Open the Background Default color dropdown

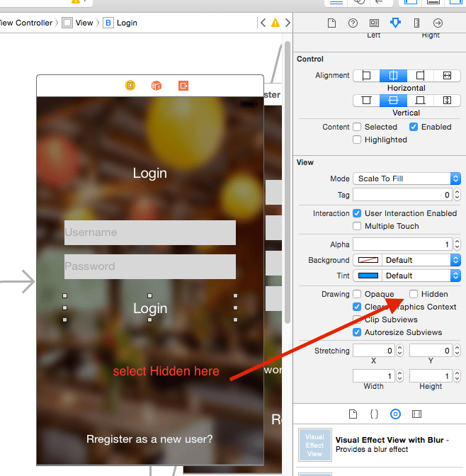tap(421, 260)
